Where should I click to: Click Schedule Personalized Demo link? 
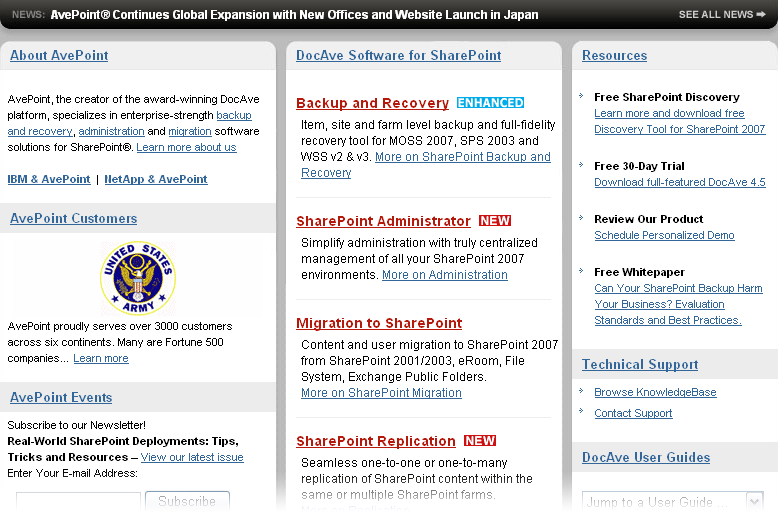(x=664, y=236)
